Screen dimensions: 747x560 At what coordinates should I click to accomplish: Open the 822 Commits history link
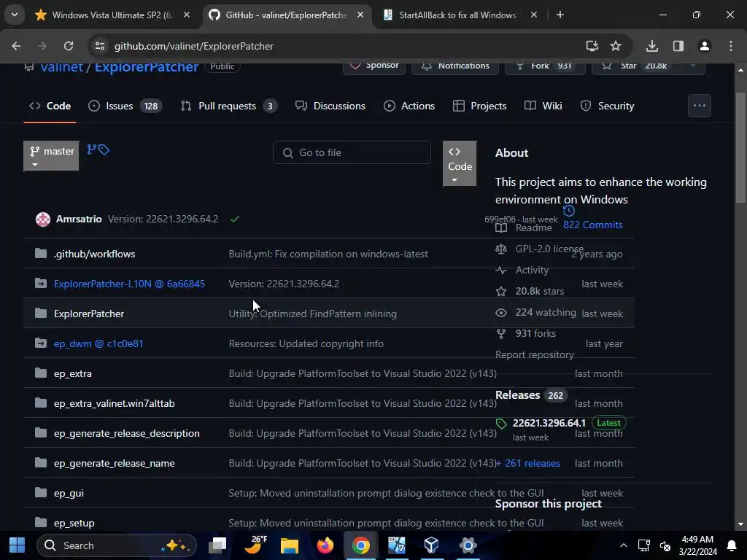pos(592,225)
